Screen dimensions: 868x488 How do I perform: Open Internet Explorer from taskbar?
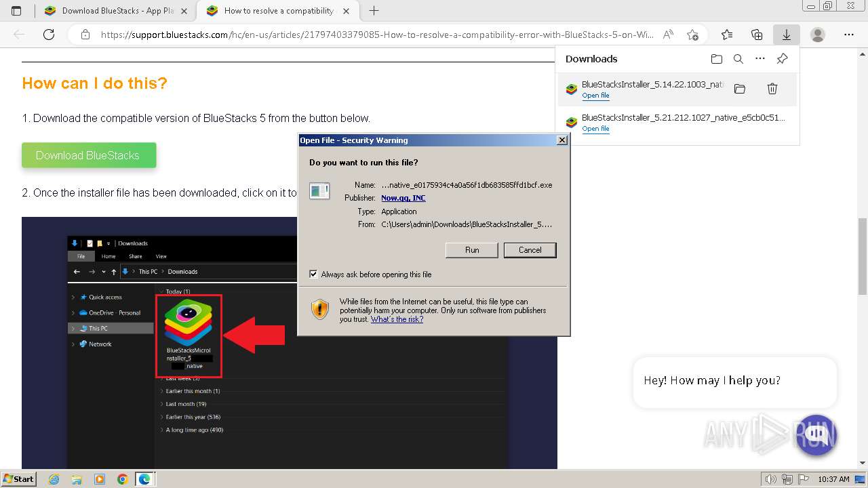[54, 479]
